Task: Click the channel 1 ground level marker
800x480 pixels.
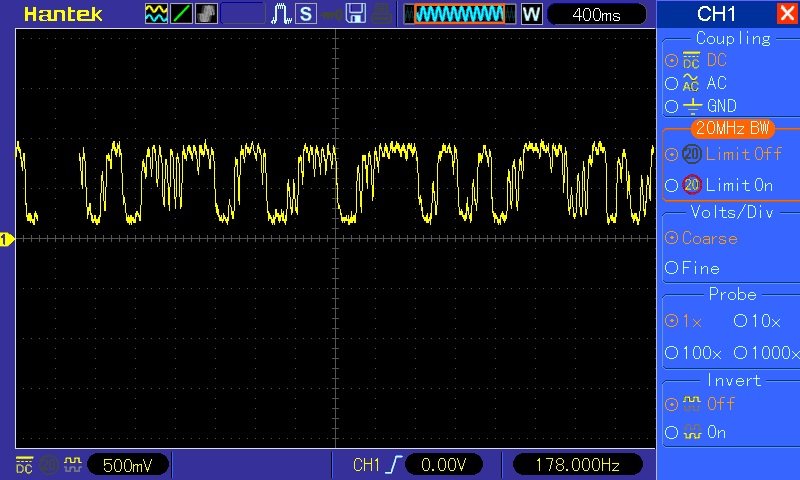Action: pyautogui.click(x=6, y=239)
